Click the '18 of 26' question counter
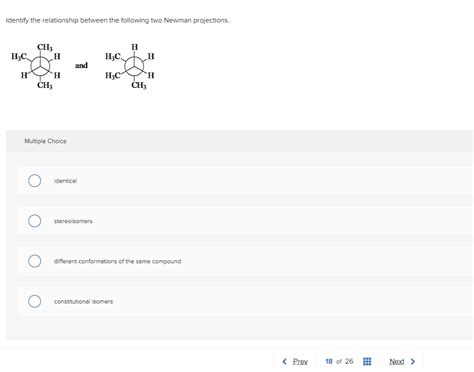Screen dimensions: 474x372 point(339,361)
